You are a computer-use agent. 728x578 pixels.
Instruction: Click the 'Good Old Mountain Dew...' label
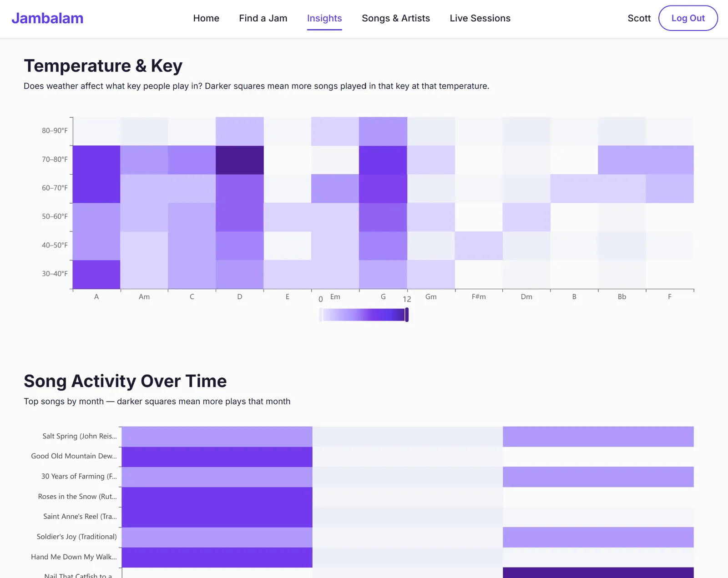(74, 456)
